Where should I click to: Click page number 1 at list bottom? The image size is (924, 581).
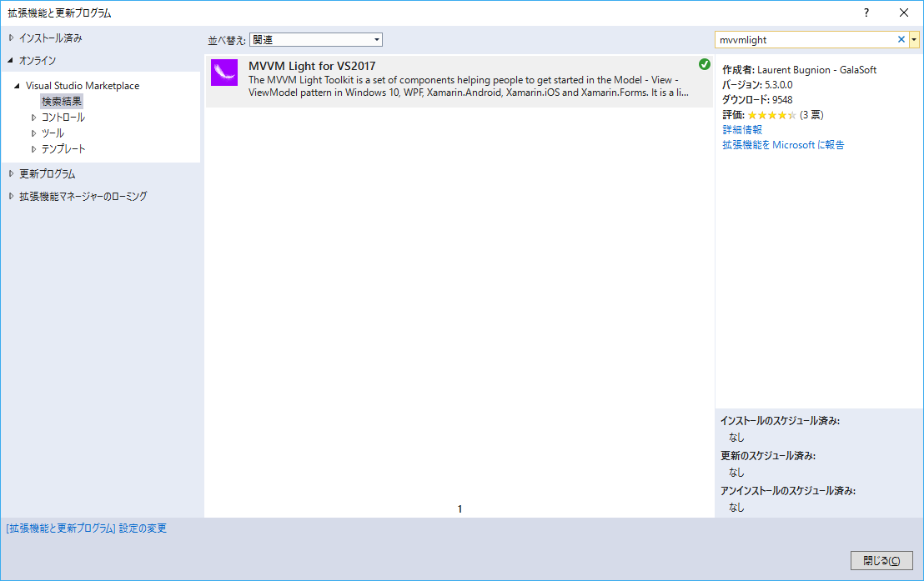tap(459, 509)
